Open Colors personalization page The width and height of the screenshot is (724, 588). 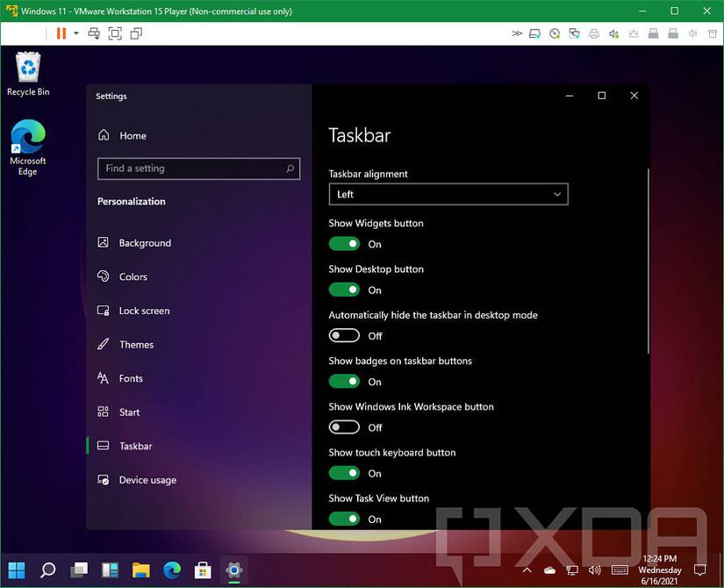[x=122, y=276]
